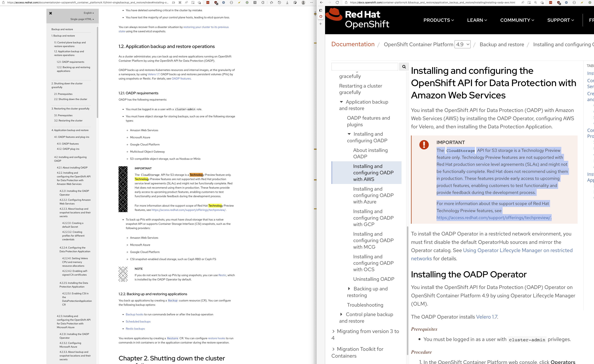Click the search magnifier button in docs sidebar
Viewport: 594px width, 364px height.
[x=404, y=67]
